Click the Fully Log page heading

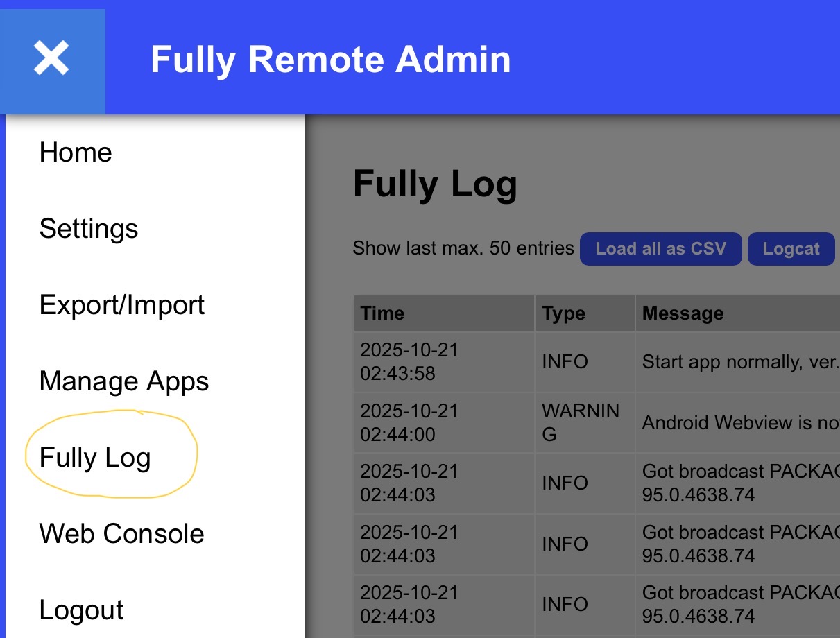[x=435, y=184]
